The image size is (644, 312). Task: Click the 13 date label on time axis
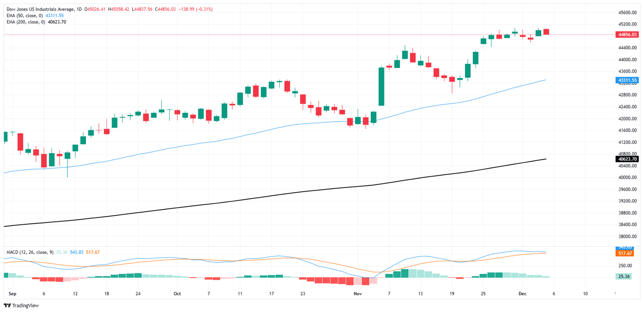tap(420, 294)
